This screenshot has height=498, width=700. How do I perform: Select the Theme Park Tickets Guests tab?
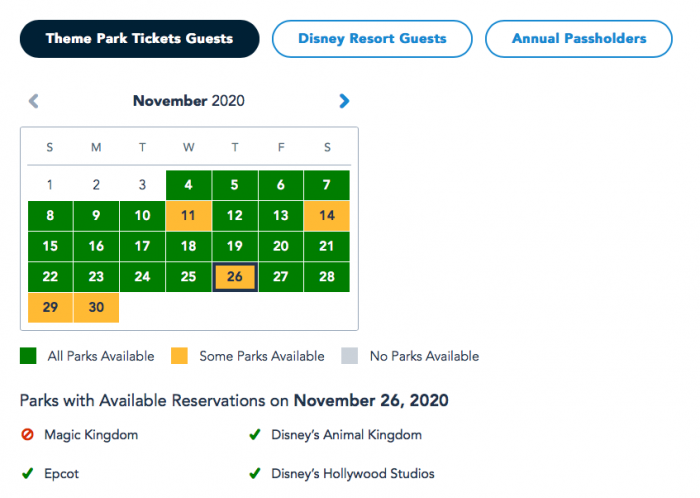click(139, 39)
